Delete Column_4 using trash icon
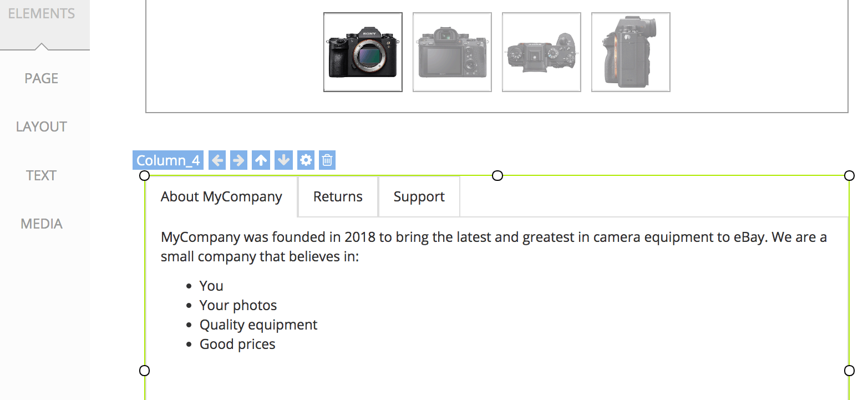Viewport: 868px width, 400px height. 327,161
